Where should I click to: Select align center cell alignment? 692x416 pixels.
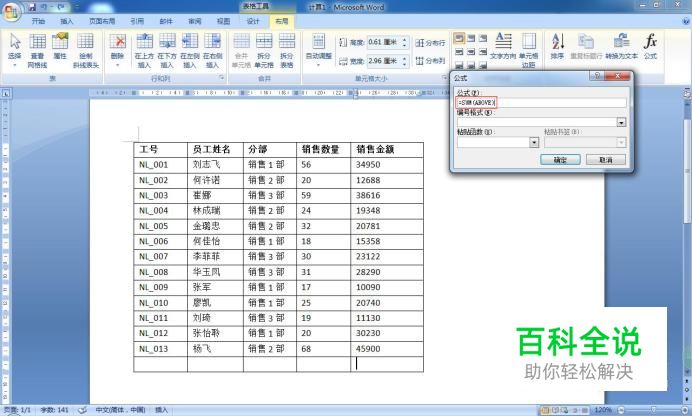pos(471,52)
